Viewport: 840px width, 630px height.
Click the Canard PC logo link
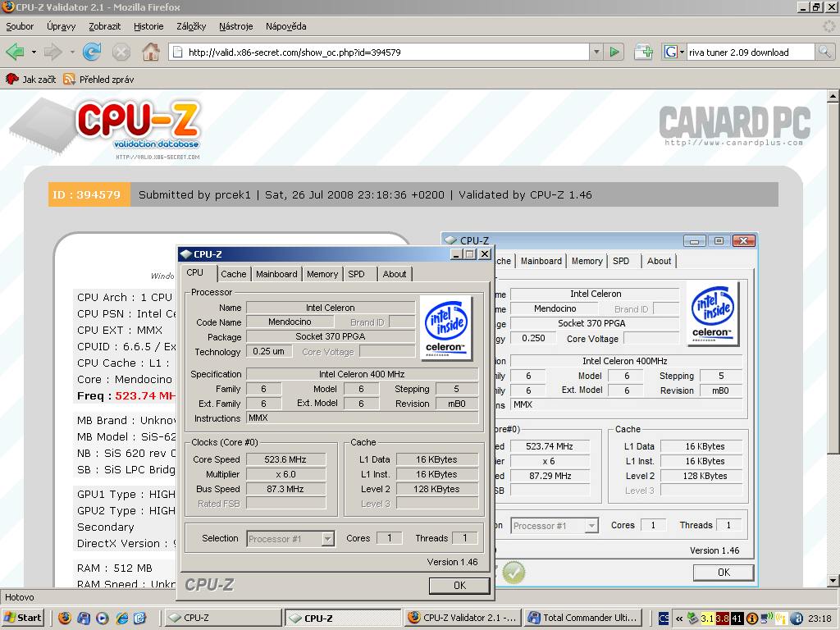(734, 126)
